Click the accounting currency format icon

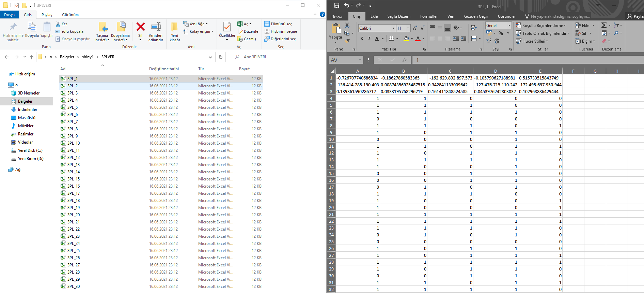click(x=489, y=33)
